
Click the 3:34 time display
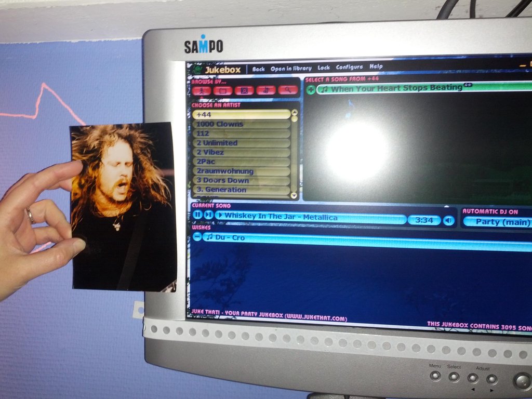[424, 220]
